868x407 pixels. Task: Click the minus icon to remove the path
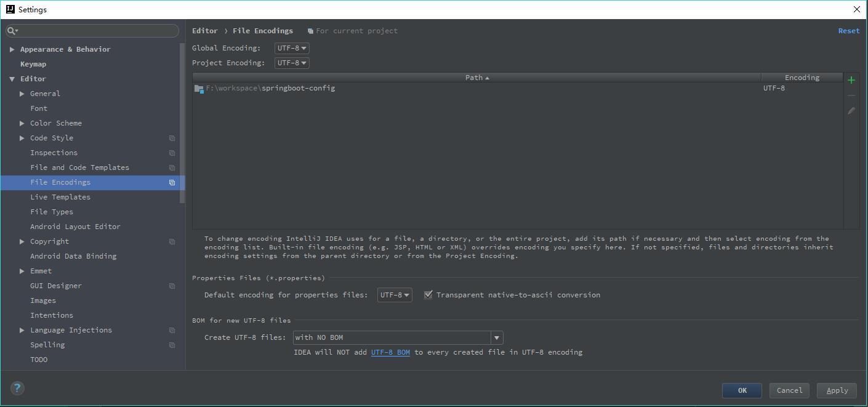pos(851,95)
